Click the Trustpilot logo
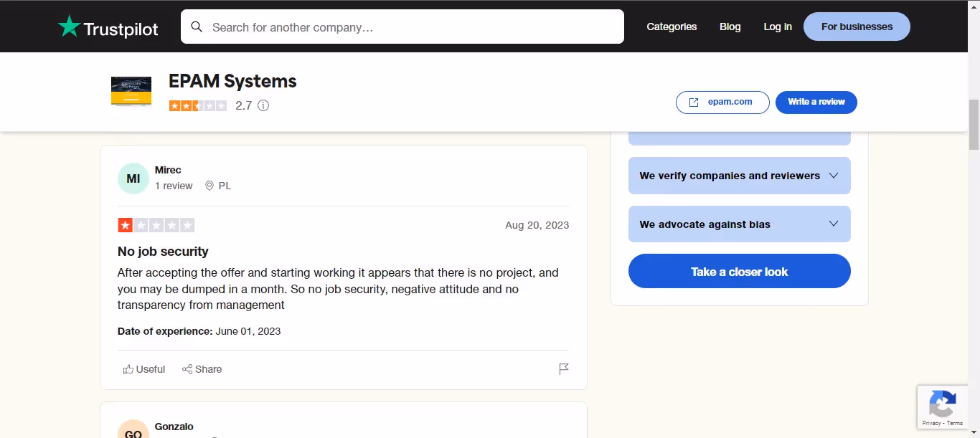The image size is (980, 438). tap(108, 27)
